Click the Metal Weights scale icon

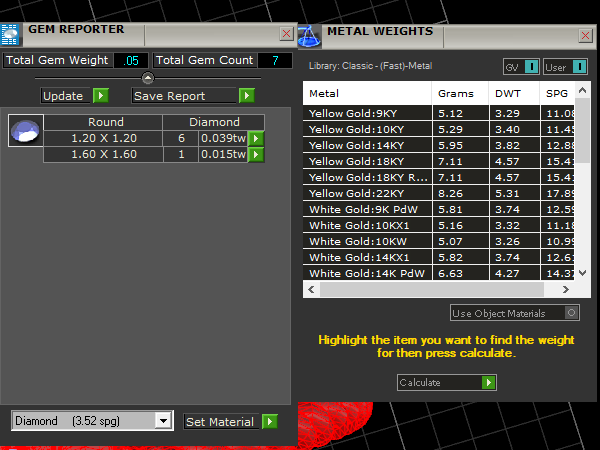pos(309,35)
